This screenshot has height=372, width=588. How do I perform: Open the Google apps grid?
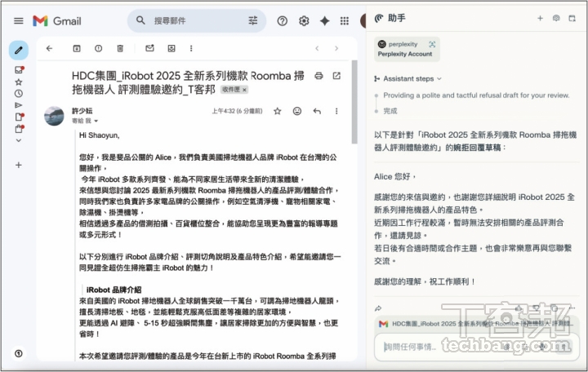(345, 21)
